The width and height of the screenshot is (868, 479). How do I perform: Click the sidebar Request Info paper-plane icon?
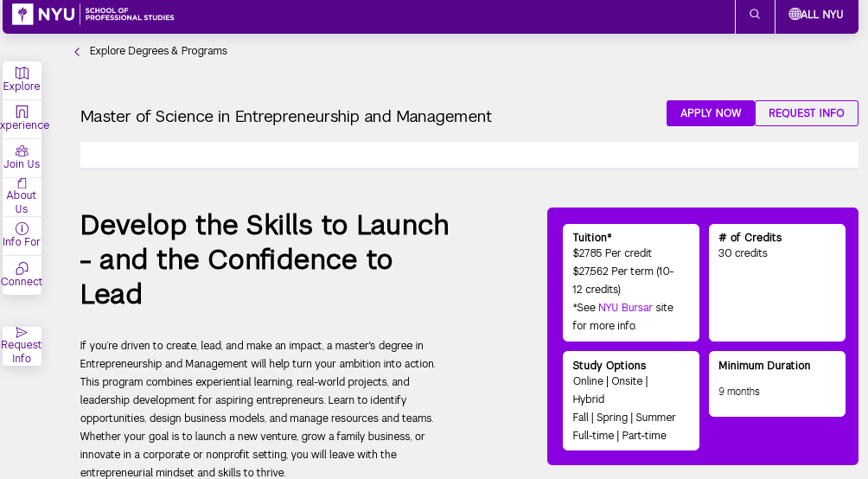[22, 332]
